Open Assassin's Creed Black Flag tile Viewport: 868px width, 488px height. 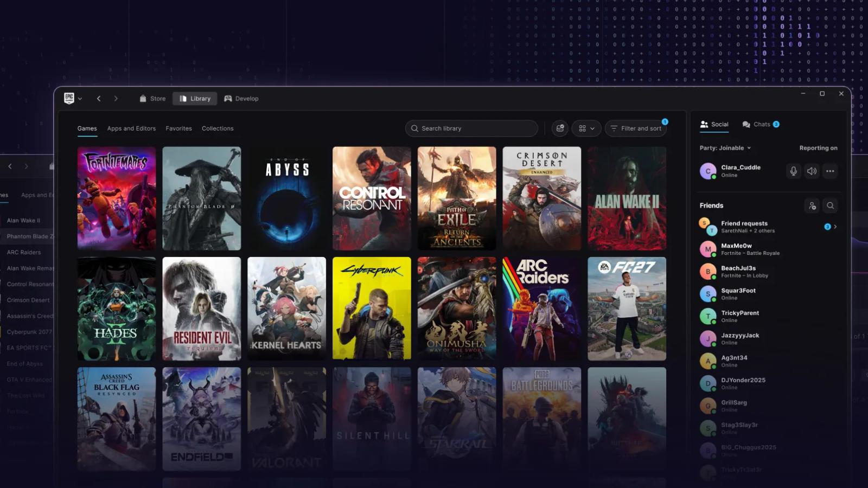click(117, 419)
